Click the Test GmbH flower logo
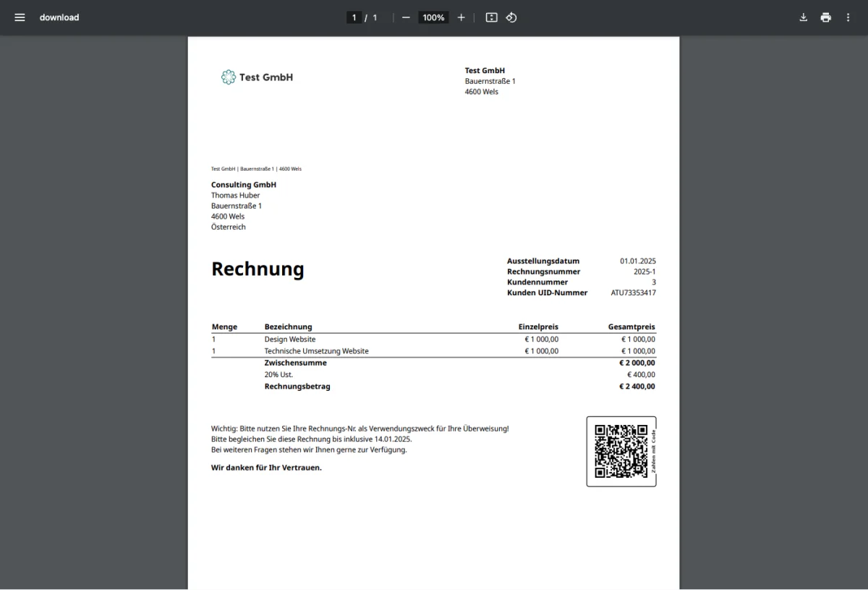Image resolution: width=868 pixels, height=590 pixels. click(229, 77)
